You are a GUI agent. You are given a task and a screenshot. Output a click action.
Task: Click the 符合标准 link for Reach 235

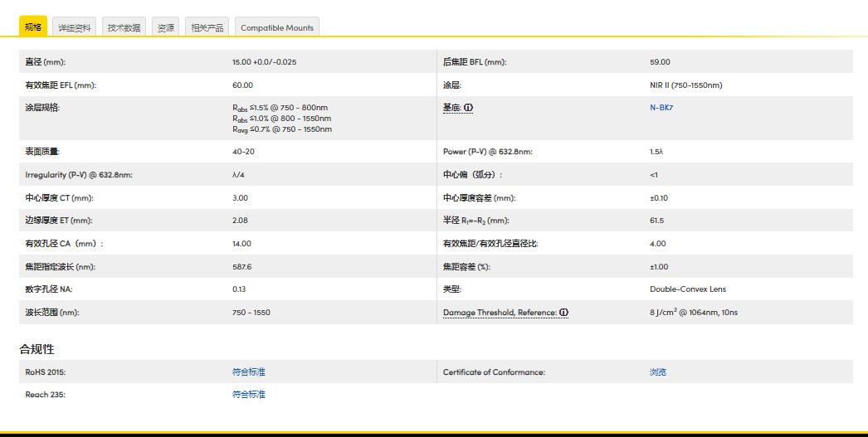[x=249, y=395]
